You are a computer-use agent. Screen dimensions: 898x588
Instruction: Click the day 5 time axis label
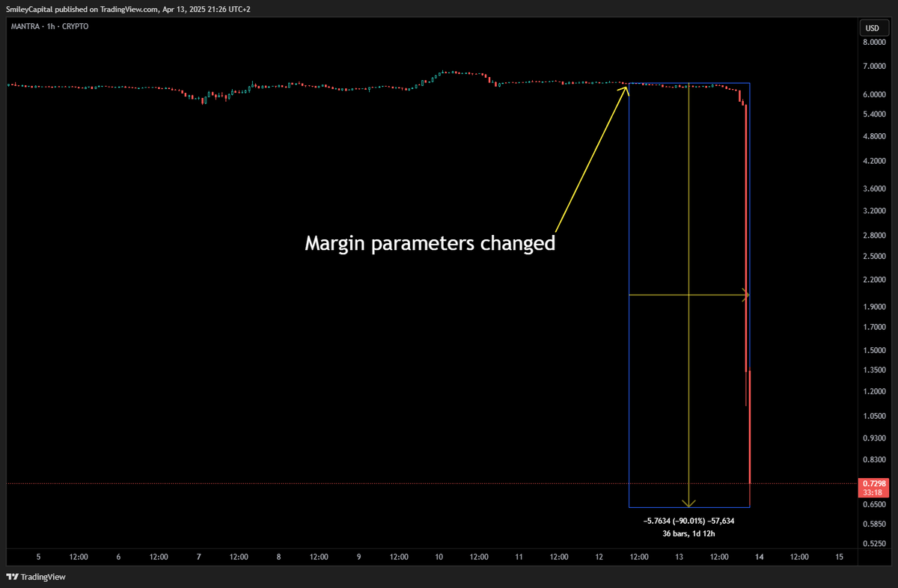point(38,557)
